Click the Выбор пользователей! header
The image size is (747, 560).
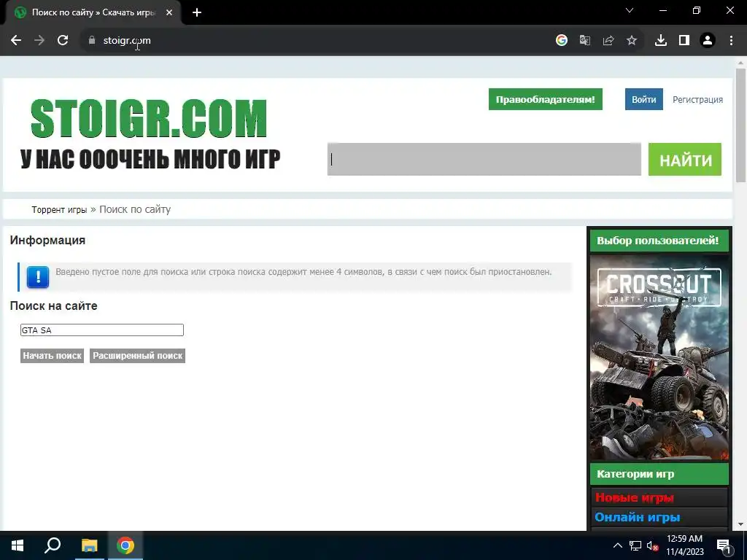[x=659, y=241]
